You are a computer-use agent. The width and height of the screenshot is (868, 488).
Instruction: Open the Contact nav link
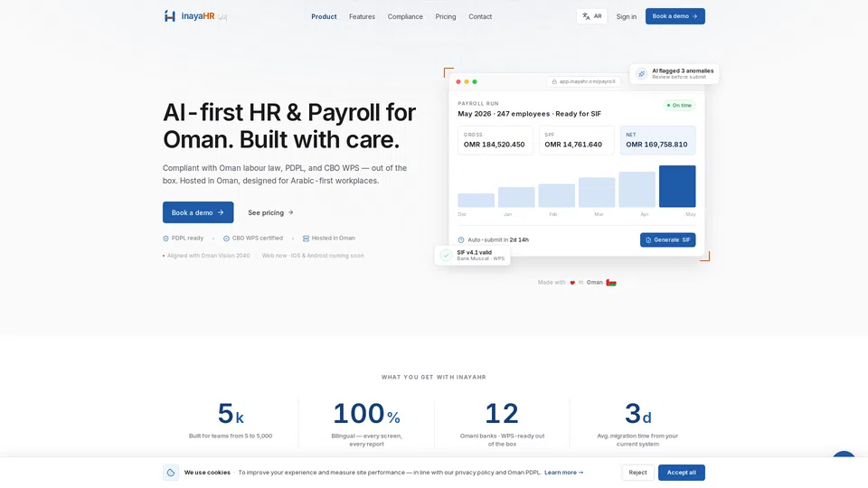480,16
